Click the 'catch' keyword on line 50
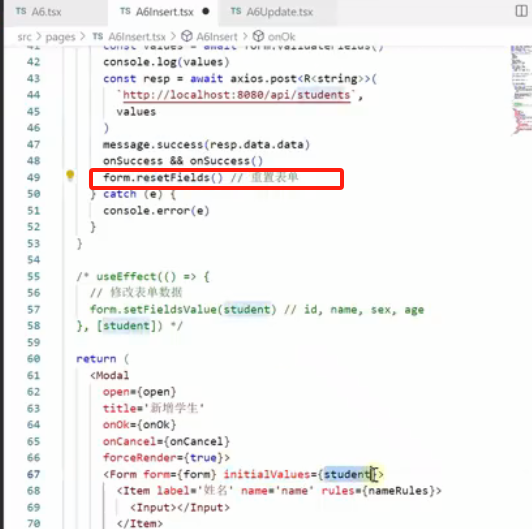The height and width of the screenshot is (529, 532). click(x=120, y=194)
